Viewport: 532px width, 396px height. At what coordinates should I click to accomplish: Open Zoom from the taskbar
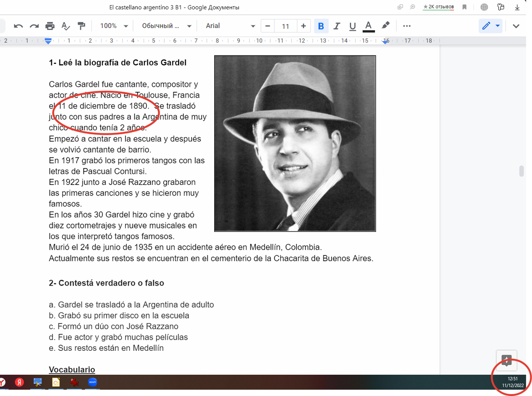(92, 382)
